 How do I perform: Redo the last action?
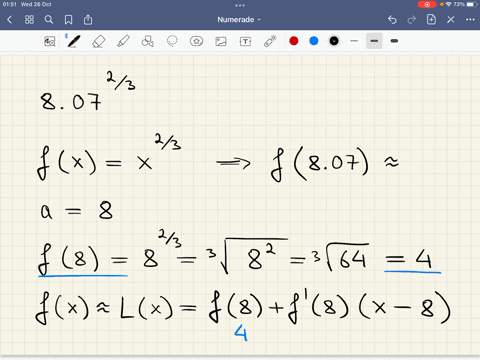point(412,20)
